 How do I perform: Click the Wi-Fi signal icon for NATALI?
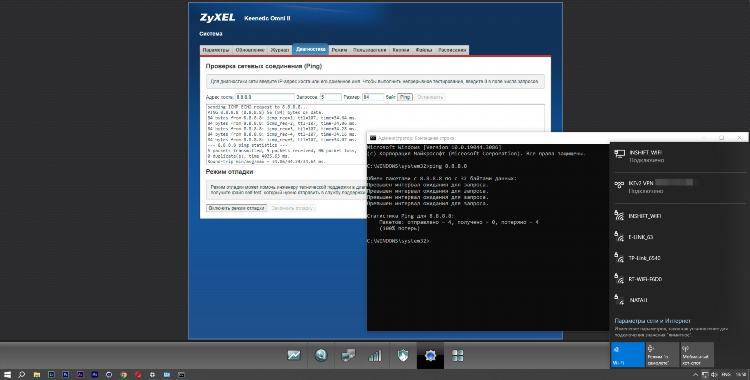(x=619, y=300)
